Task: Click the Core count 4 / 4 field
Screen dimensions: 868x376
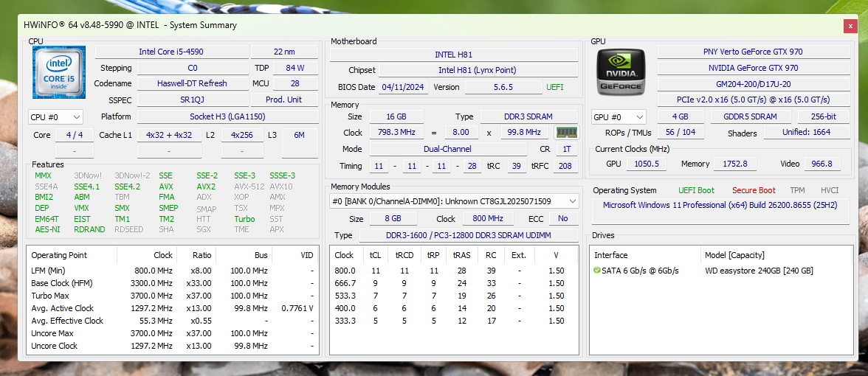Action: click(x=74, y=135)
